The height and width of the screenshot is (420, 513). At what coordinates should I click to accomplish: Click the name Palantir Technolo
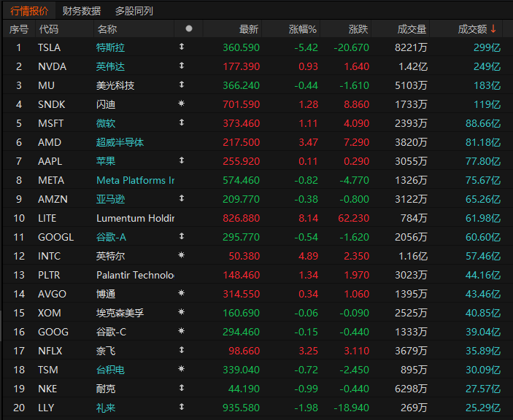136,275
